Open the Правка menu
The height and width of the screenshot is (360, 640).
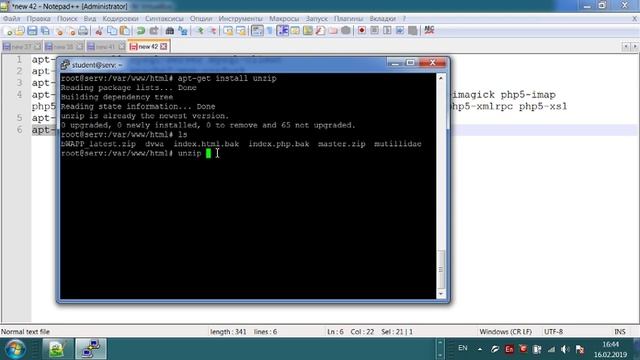(38, 19)
